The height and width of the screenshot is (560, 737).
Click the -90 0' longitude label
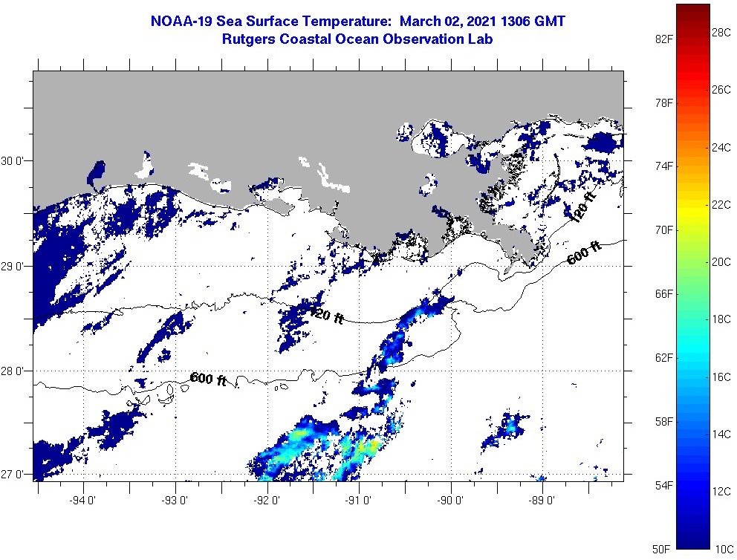click(450, 501)
